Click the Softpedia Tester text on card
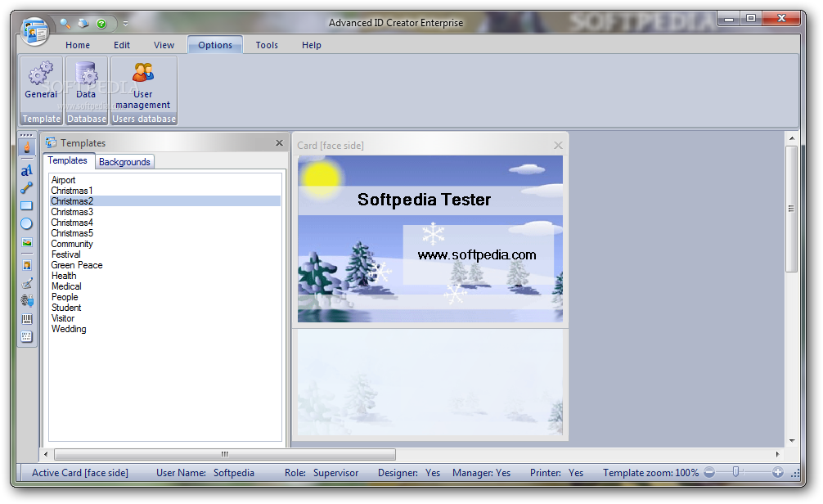823x504 pixels. click(424, 200)
